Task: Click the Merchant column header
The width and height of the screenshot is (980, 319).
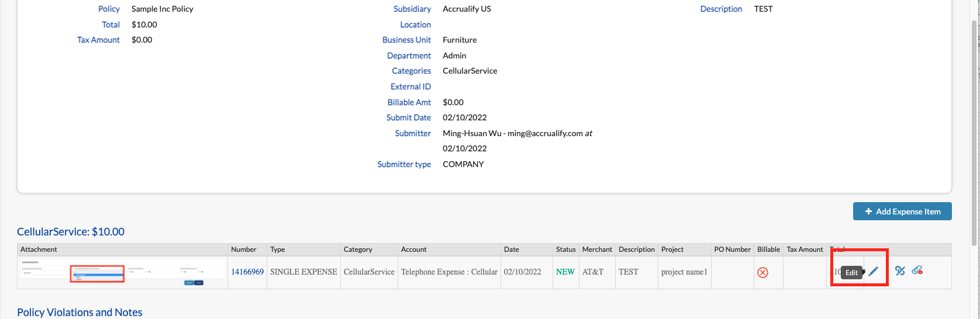Action: tap(597, 249)
